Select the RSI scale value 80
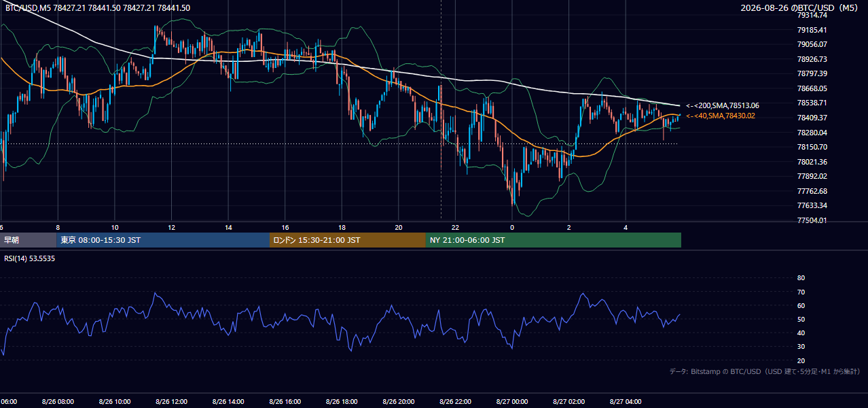Screen dimensions: 868x408 coord(801,278)
